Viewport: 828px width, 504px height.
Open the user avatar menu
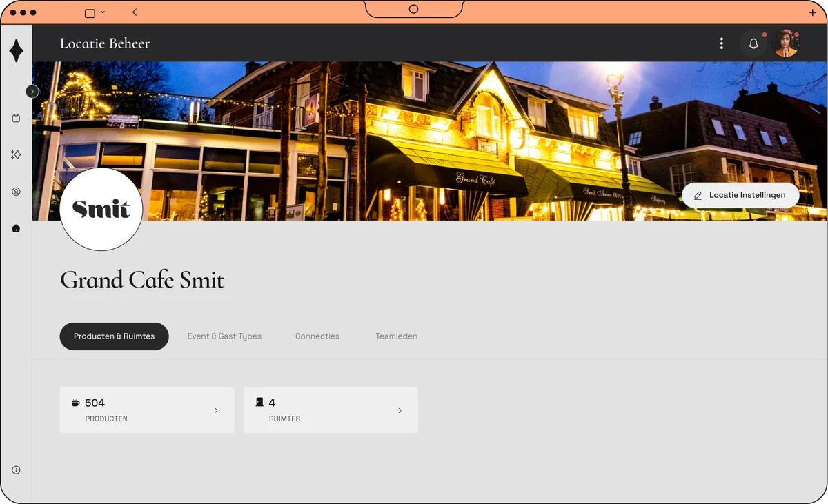[x=785, y=43]
